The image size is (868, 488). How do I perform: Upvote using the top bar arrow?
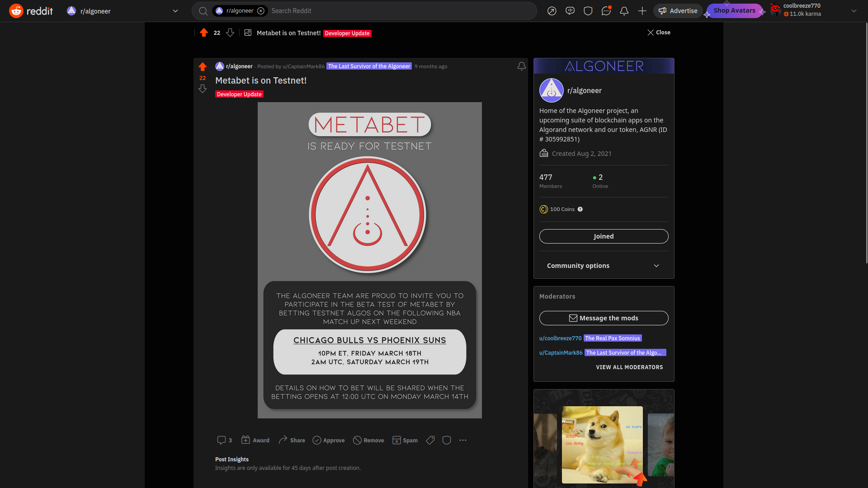click(x=204, y=33)
